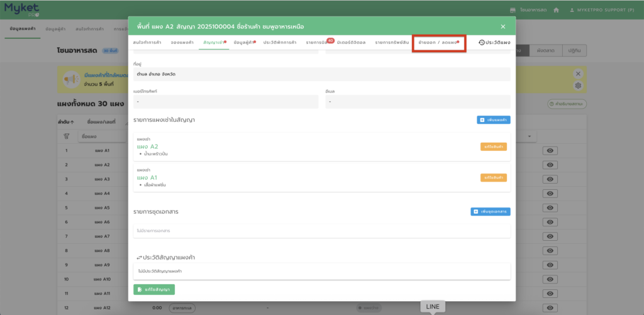Viewport: 644px width, 315px height.
Task: Click the green แก้ไขสัญญา button
Action: point(154,289)
